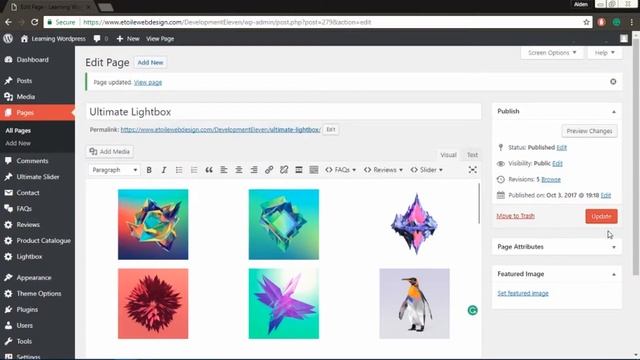Reload the browser page
The height and width of the screenshot is (360, 640).
click(x=35, y=22)
